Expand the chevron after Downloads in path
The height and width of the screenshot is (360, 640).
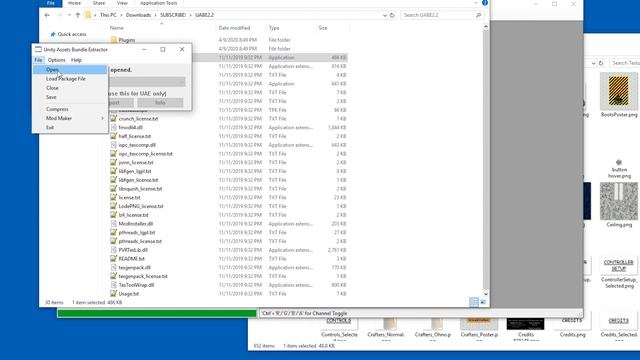pyautogui.click(x=156, y=15)
